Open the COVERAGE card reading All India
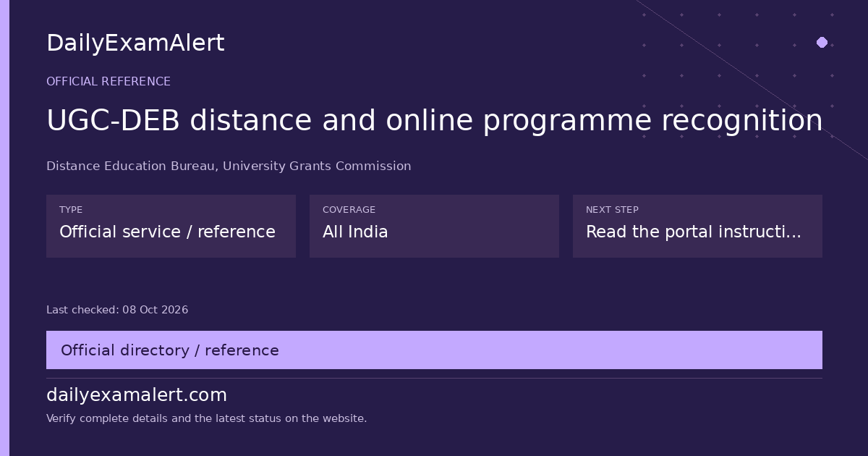Screen dimensions: 868x456 click(434, 226)
